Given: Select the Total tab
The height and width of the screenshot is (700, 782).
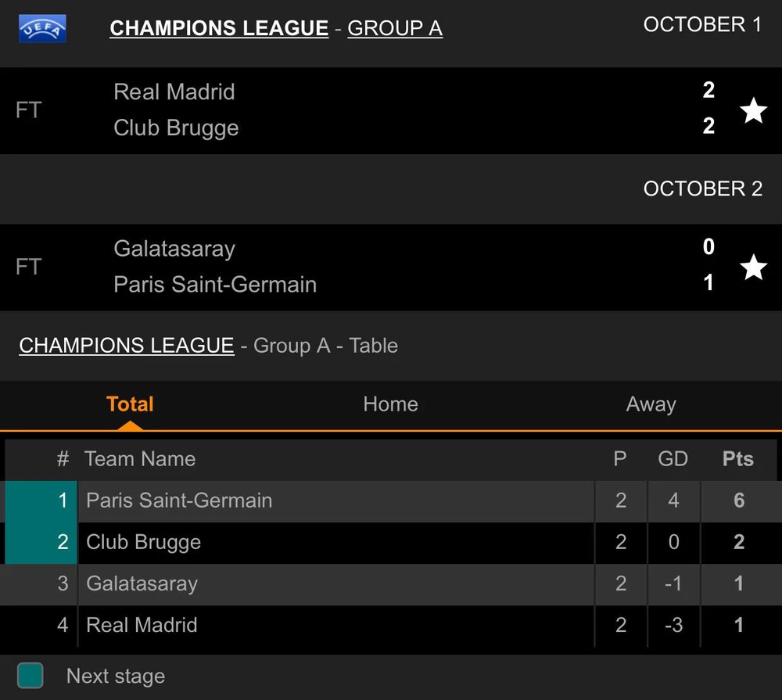Looking at the screenshot, I should coord(130,404).
